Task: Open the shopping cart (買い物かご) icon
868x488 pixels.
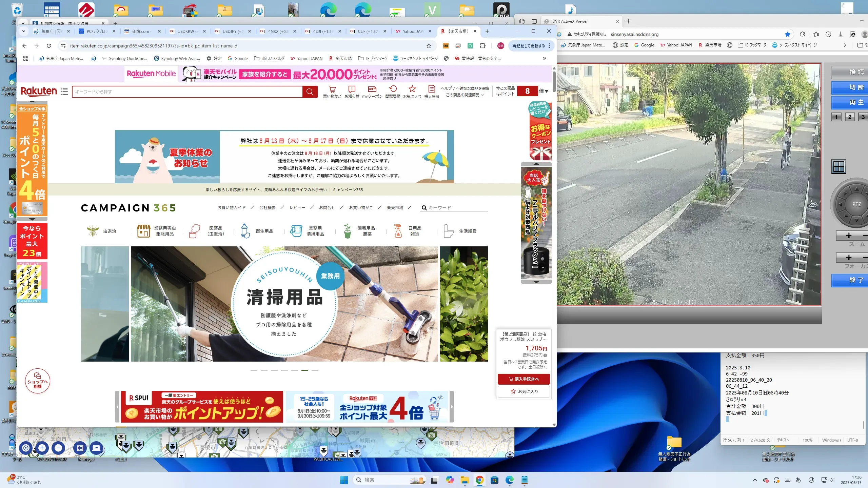Action: click(x=332, y=89)
